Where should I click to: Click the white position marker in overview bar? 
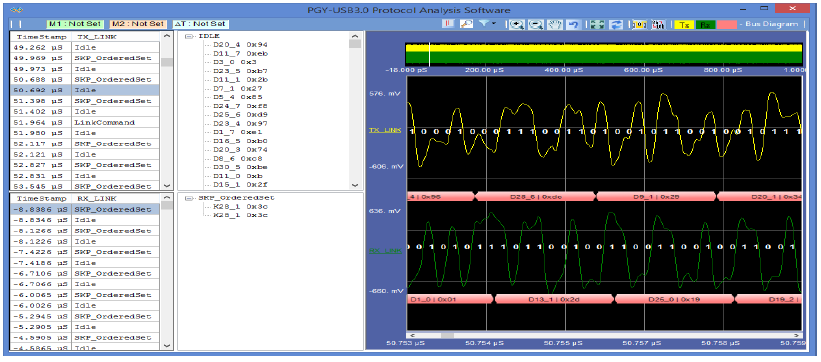(x=429, y=53)
